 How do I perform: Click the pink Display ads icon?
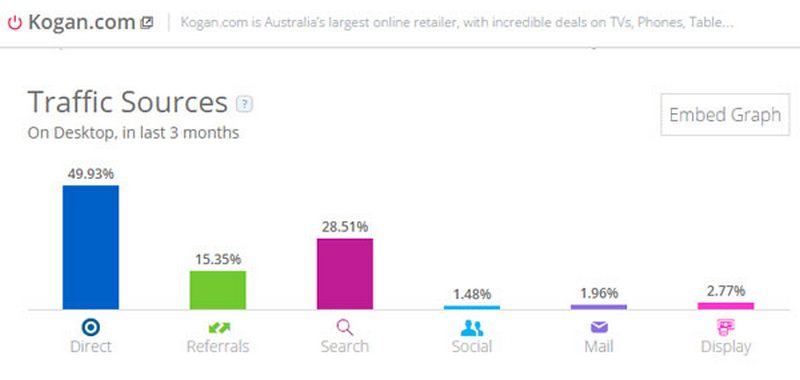(726, 327)
